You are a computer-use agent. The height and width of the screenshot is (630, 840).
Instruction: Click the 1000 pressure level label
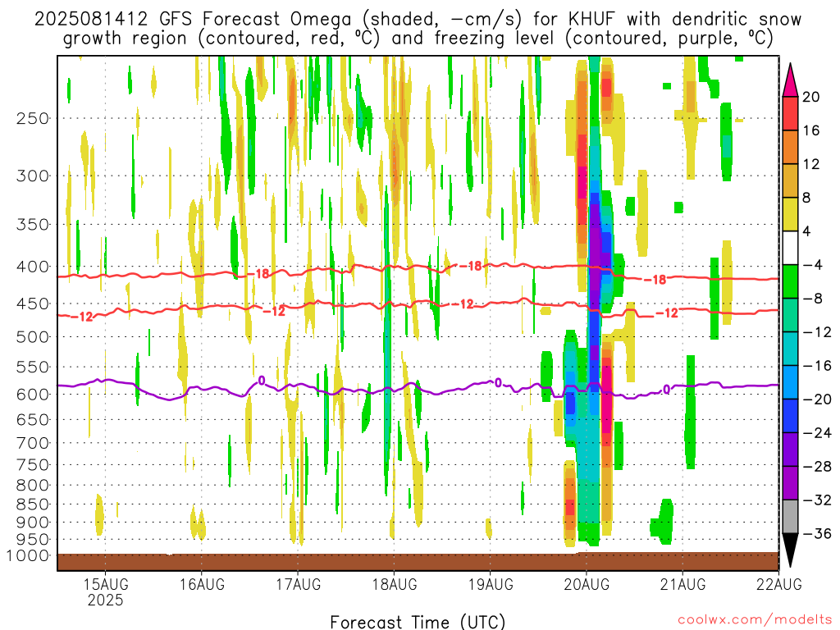coord(29,555)
